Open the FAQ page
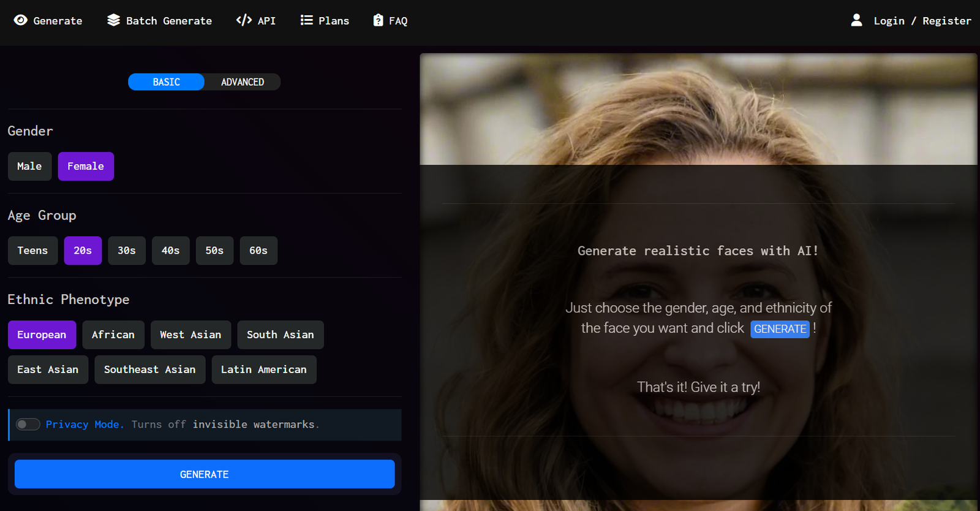 [390, 20]
